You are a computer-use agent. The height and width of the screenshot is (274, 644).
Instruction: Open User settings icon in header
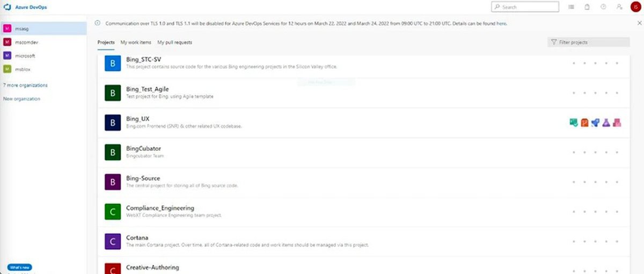(x=619, y=7)
